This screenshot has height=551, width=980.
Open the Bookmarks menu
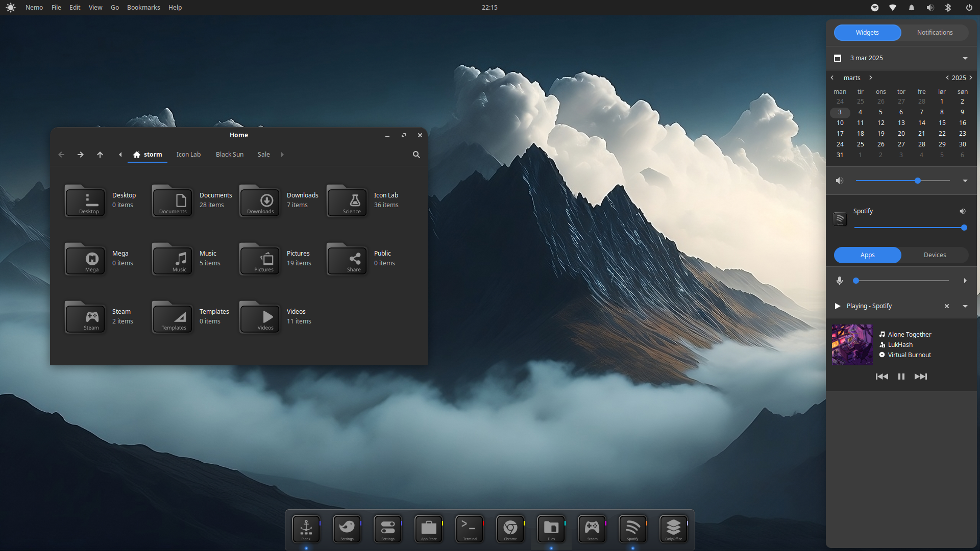tap(143, 8)
